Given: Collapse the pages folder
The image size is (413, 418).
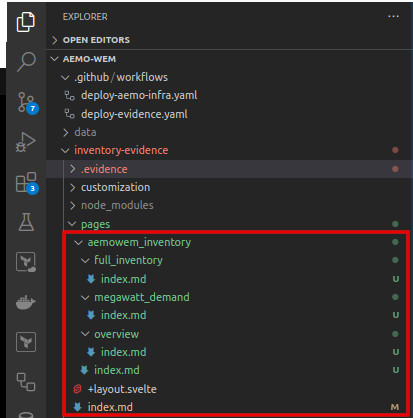Looking at the screenshot, I should (x=72, y=224).
